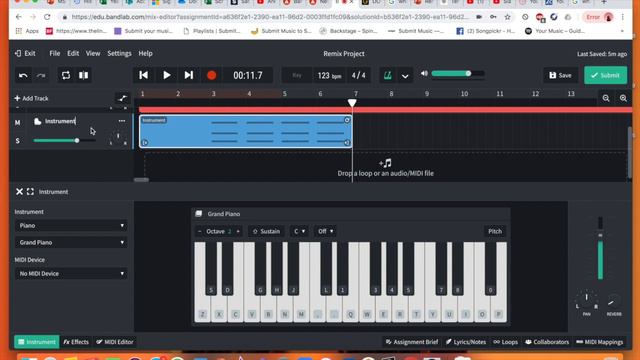Viewport: 640px width, 360px height.
Task: Open the No MIDI Device dropdown
Action: point(71,273)
